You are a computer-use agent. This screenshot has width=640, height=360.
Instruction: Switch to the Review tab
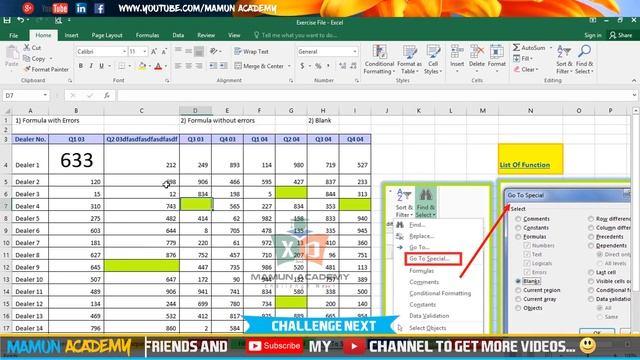[x=206, y=35]
